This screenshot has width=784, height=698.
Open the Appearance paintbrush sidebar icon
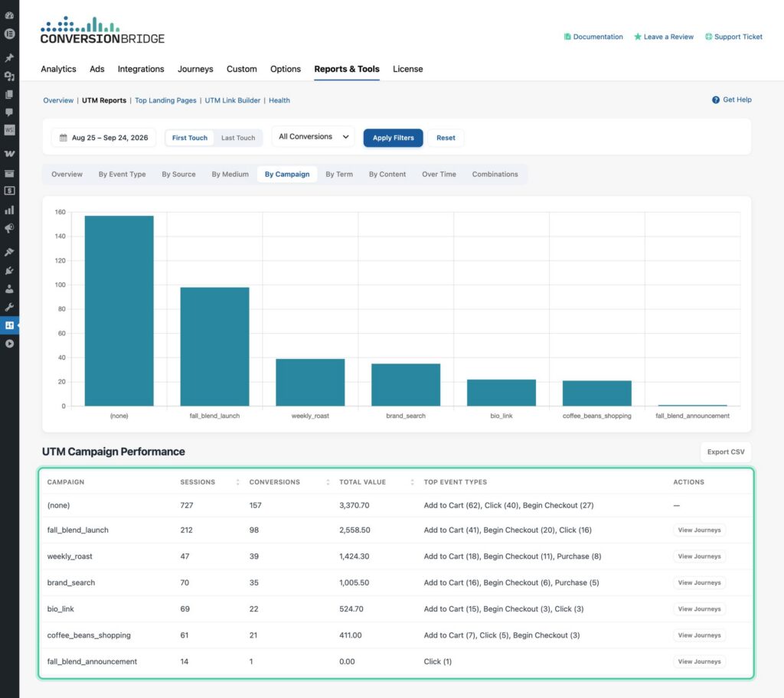(x=9, y=252)
